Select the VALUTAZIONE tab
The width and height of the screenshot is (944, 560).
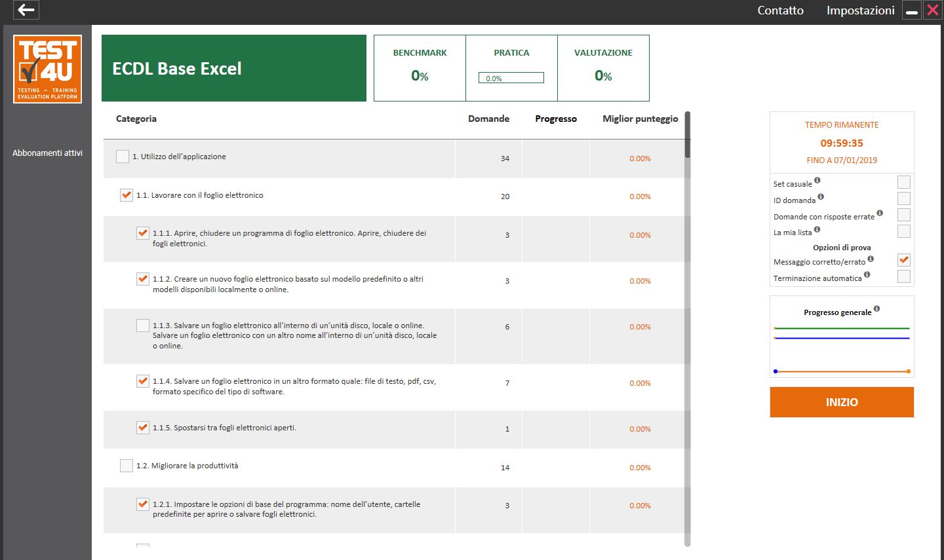tap(603, 68)
